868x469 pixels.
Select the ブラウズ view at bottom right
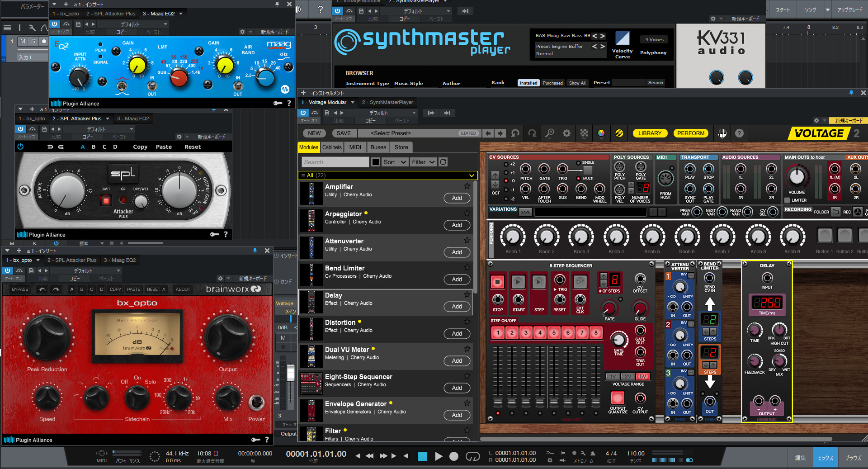coord(853,458)
